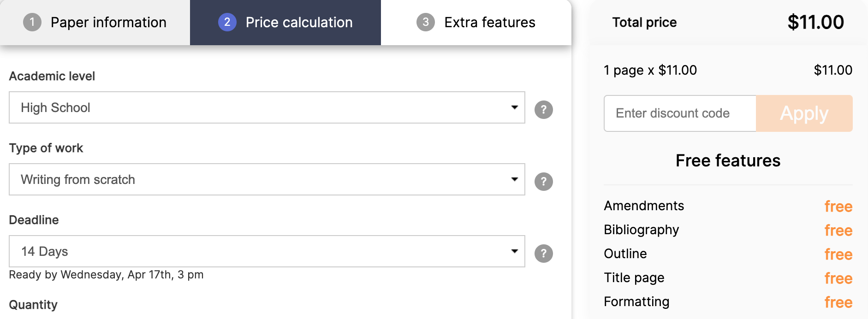Click help icon beside Type of work
The height and width of the screenshot is (319, 868).
coord(543,182)
